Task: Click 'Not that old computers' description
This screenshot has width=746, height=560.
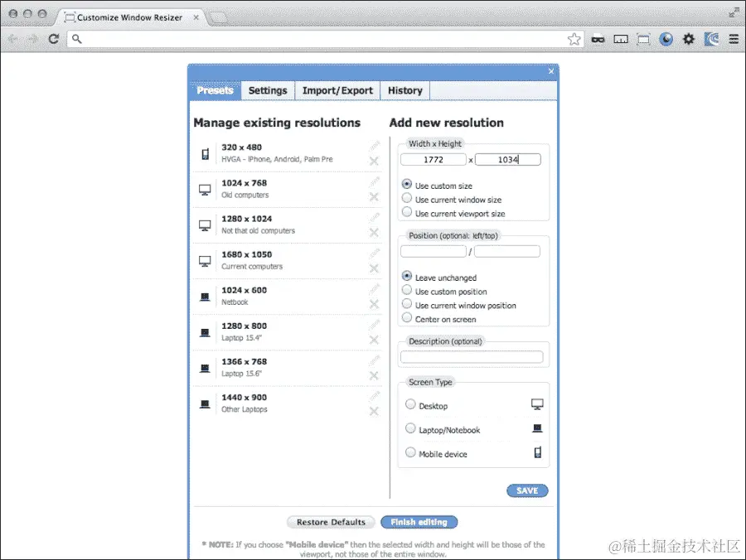Action: pyautogui.click(x=259, y=230)
